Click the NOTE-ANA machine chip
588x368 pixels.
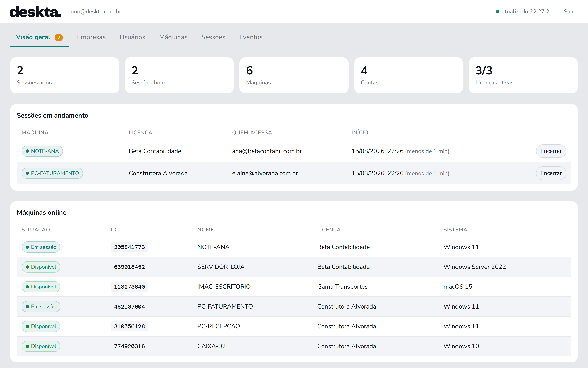(42, 151)
